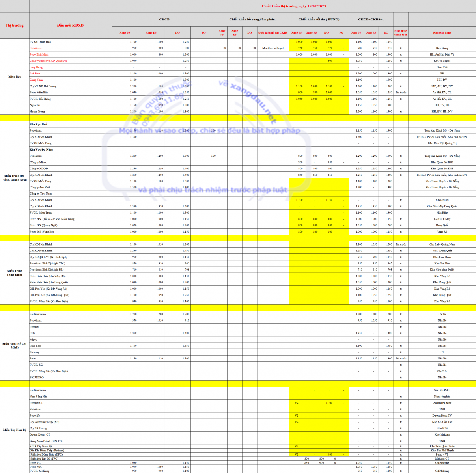This screenshot has height=473, width=476.
Task: Select the 'Đầu mối KDXD' column header
Action: pyautogui.click(x=70, y=26)
